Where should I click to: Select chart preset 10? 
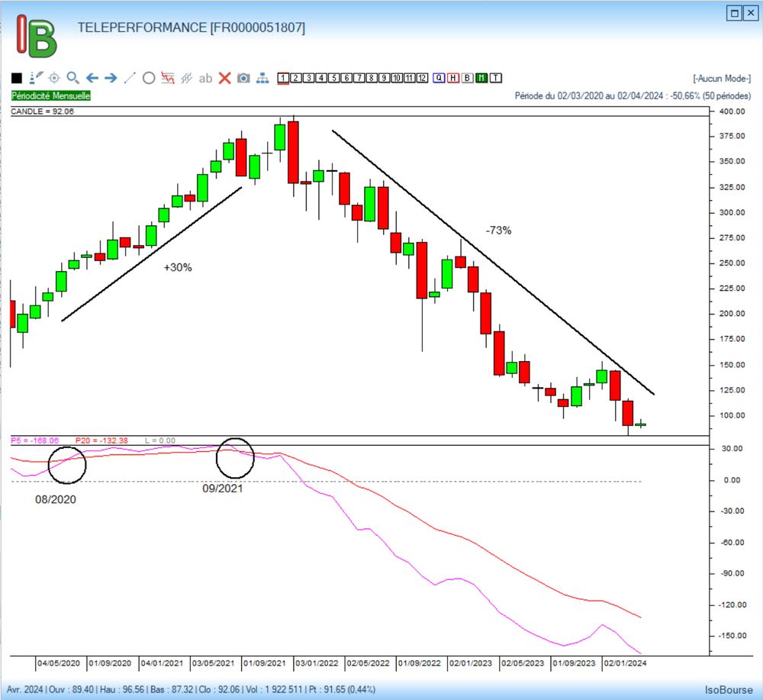[397, 78]
